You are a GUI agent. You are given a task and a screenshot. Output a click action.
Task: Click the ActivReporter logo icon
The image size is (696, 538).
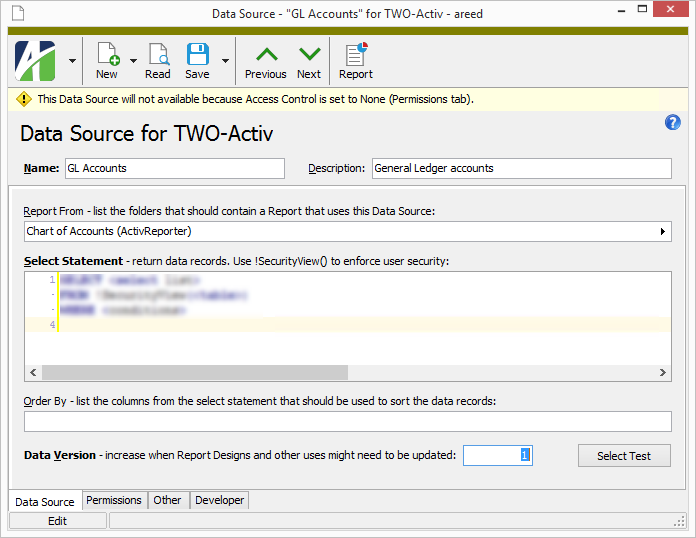click(x=35, y=61)
